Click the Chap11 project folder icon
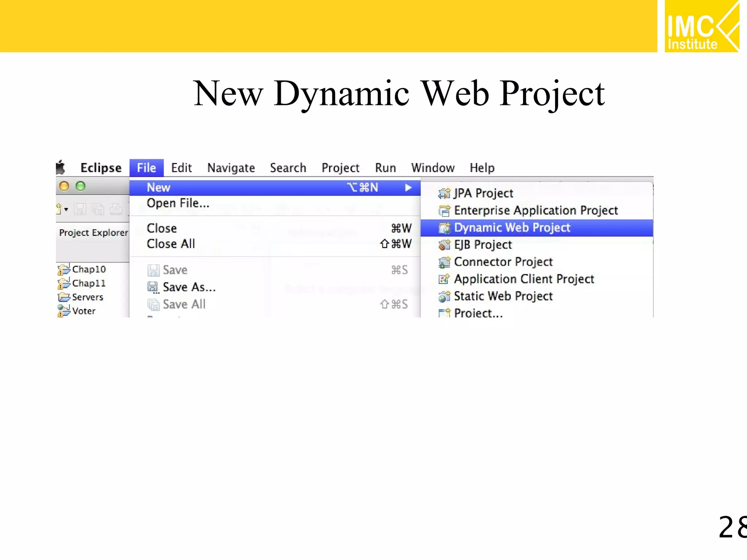 coord(64,283)
